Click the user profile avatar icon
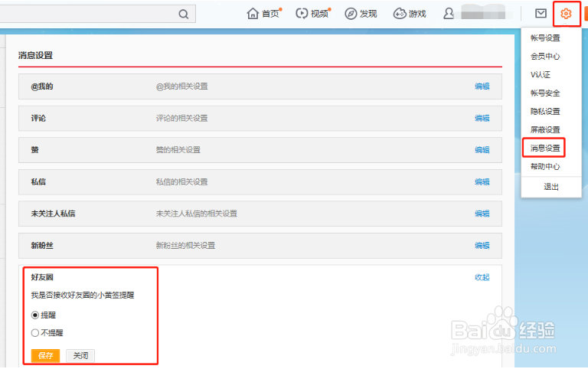Viewport: 588px width, 369px height. [x=449, y=14]
